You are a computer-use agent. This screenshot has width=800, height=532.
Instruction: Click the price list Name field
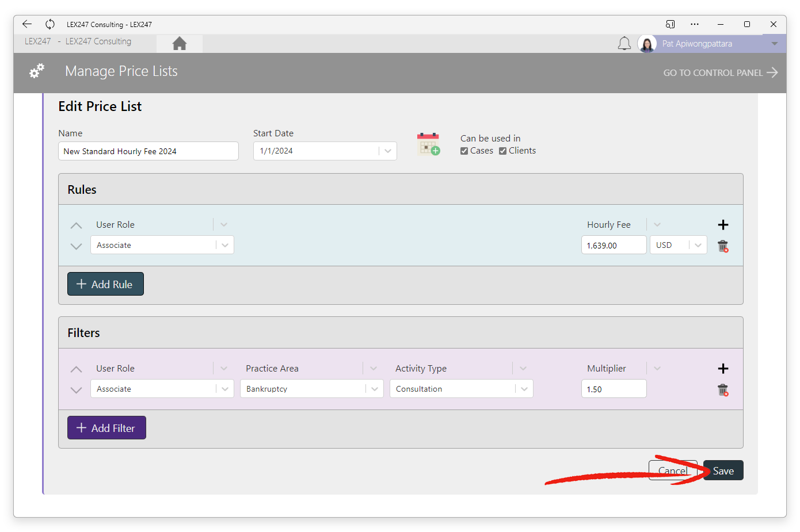pyautogui.click(x=148, y=151)
